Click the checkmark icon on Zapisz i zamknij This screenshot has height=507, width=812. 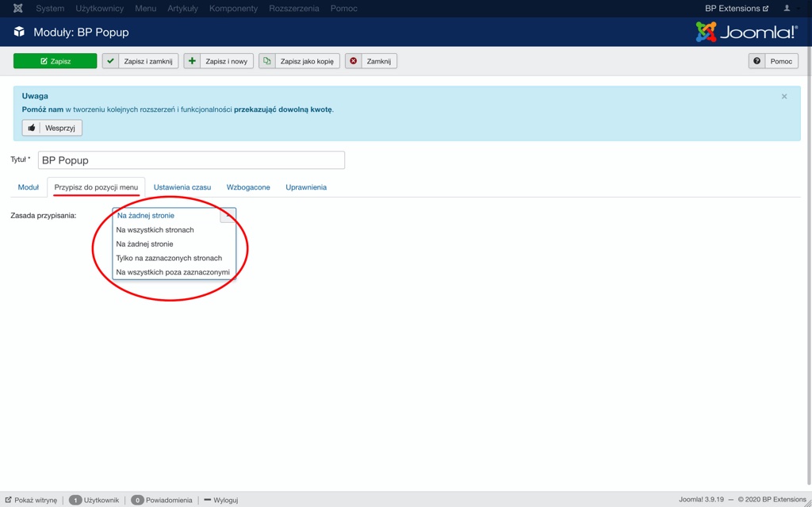(111, 61)
